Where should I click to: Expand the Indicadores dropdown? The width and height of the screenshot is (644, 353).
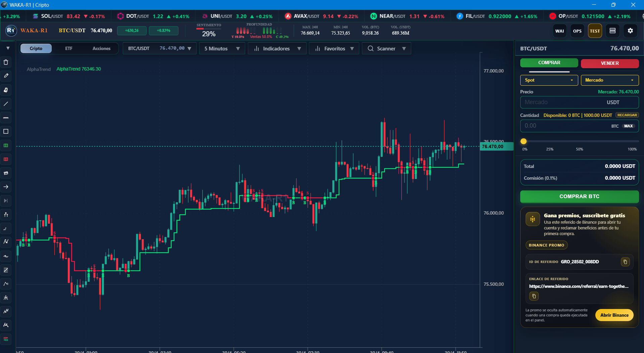277,48
